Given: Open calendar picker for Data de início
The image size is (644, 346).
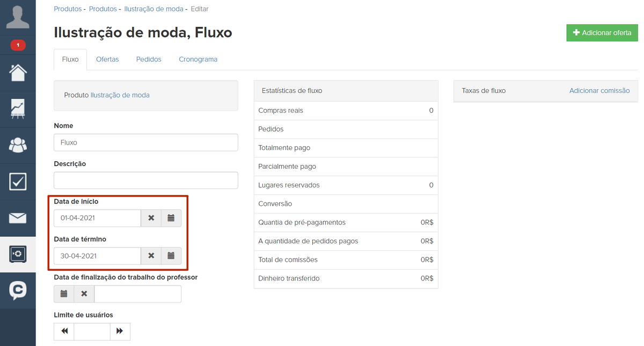Looking at the screenshot, I should 171,218.
